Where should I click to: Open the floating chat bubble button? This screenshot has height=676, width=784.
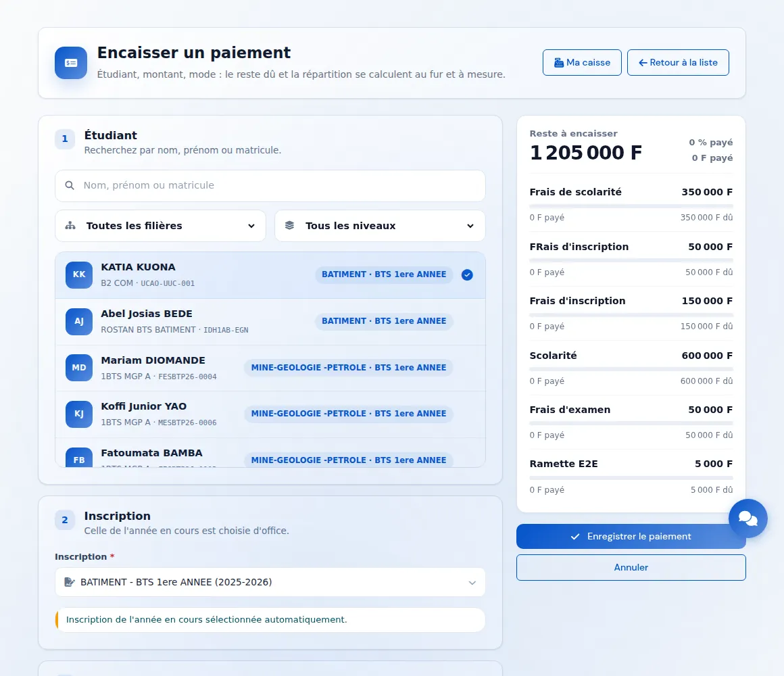[748, 518]
